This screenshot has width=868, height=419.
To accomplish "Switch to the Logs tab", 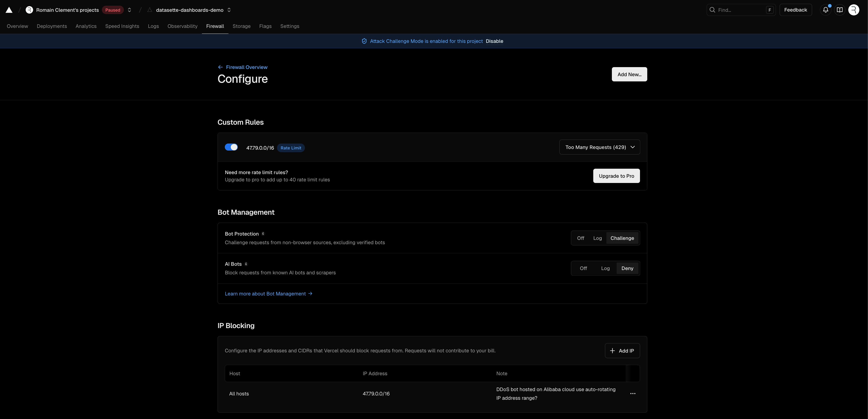I will pos(153,26).
